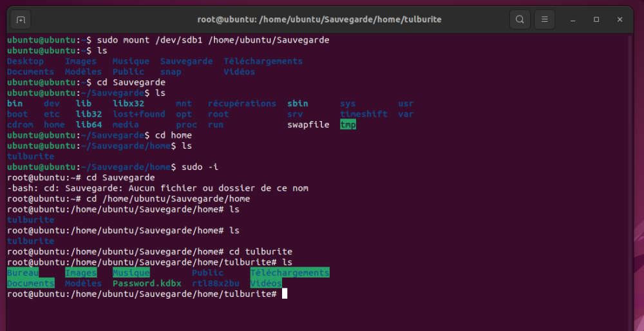Viewport: 644px width, 331px height.
Task: Click the proc directory name
Action: (187, 124)
